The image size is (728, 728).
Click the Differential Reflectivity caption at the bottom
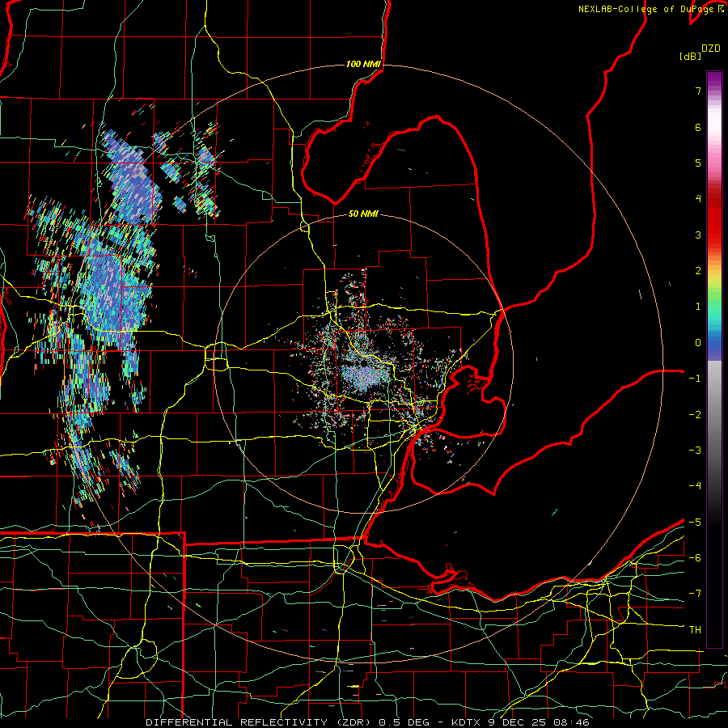(367, 722)
